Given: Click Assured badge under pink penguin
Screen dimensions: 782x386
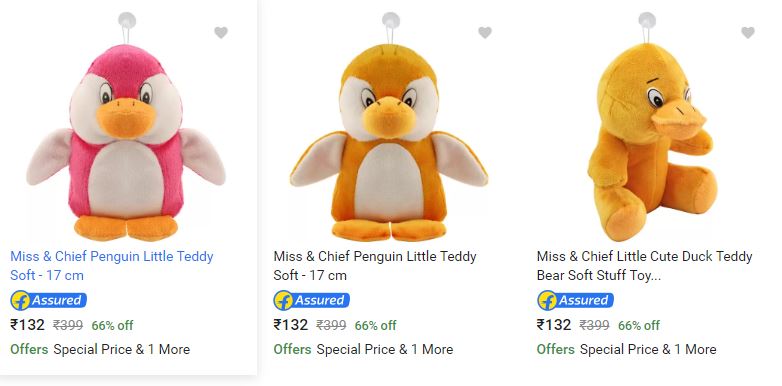Looking at the screenshot, I should pos(48,300).
